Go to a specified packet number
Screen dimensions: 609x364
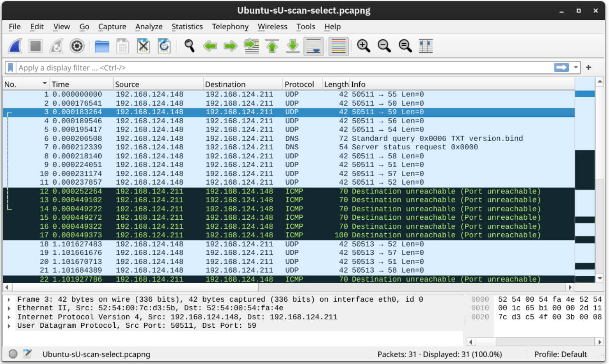click(251, 46)
